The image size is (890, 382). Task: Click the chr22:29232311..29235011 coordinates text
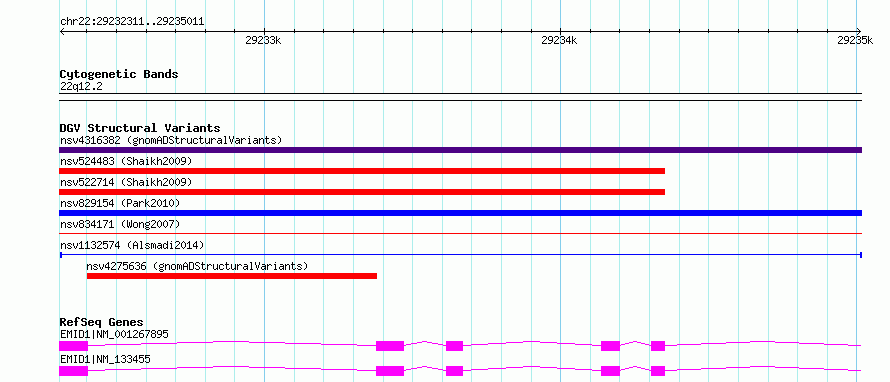pos(132,22)
